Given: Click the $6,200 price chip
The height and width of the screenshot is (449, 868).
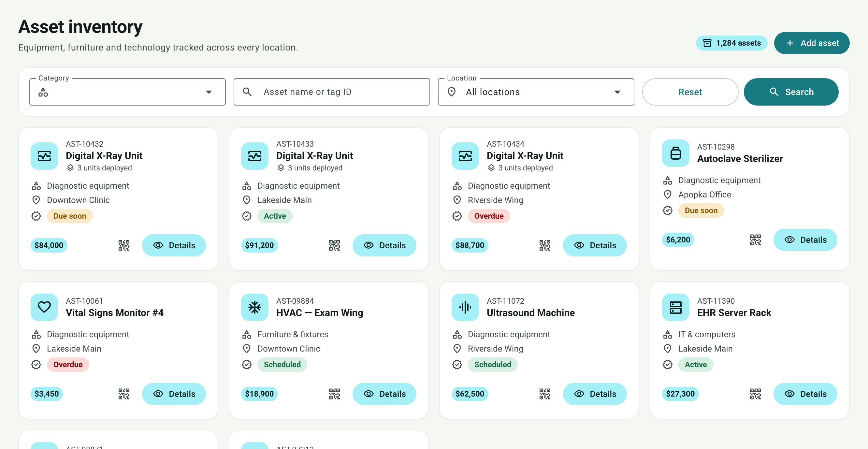Looking at the screenshot, I should pyautogui.click(x=678, y=240).
